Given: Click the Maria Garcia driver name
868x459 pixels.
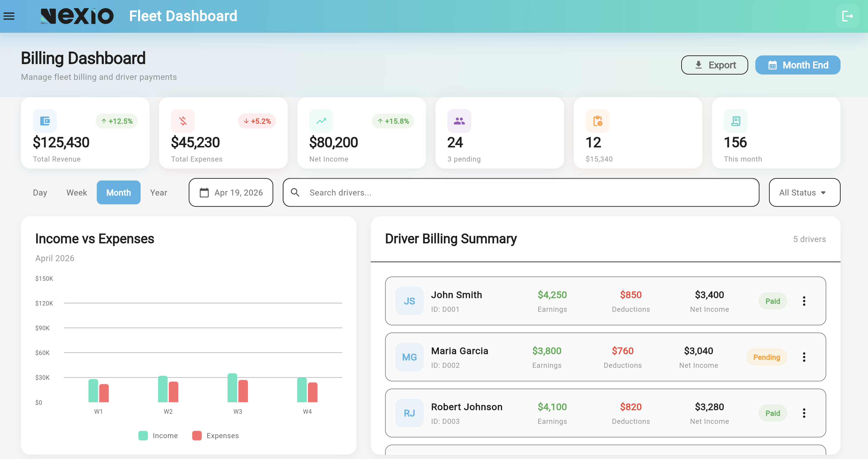Looking at the screenshot, I should [x=459, y=351].
